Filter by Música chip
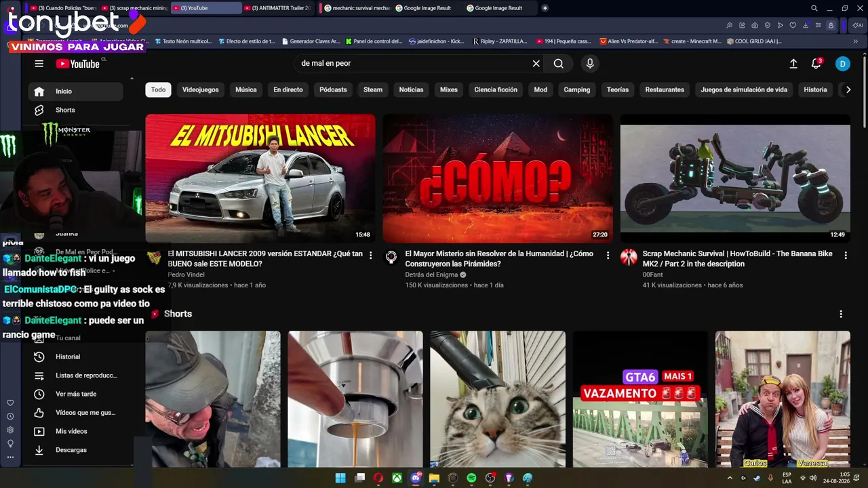 coord(246,89)
